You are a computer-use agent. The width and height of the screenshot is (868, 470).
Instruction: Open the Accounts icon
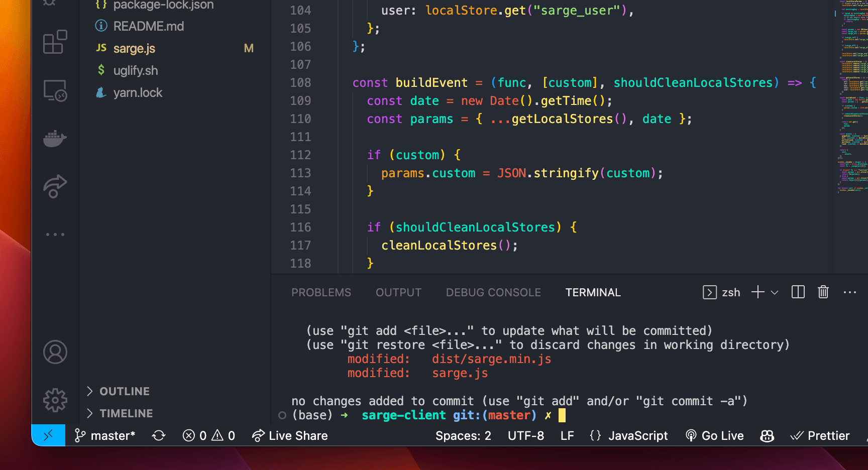click(55, 352)
